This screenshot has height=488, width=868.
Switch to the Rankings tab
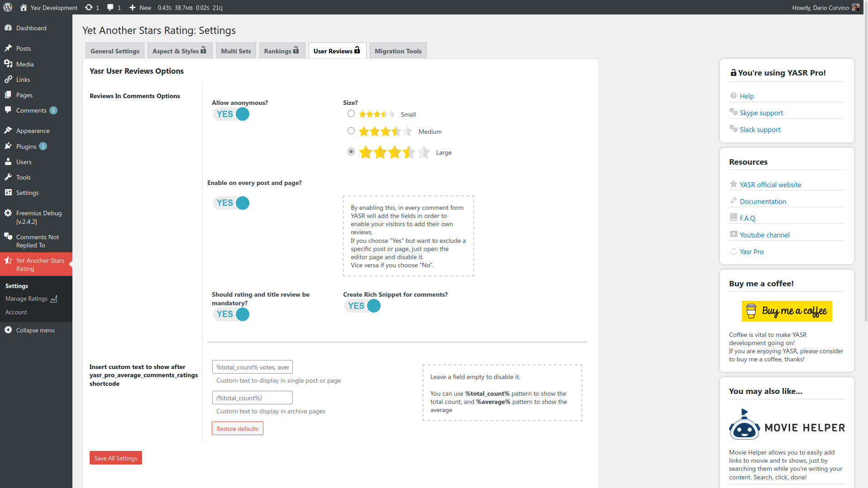click(281, 51)
